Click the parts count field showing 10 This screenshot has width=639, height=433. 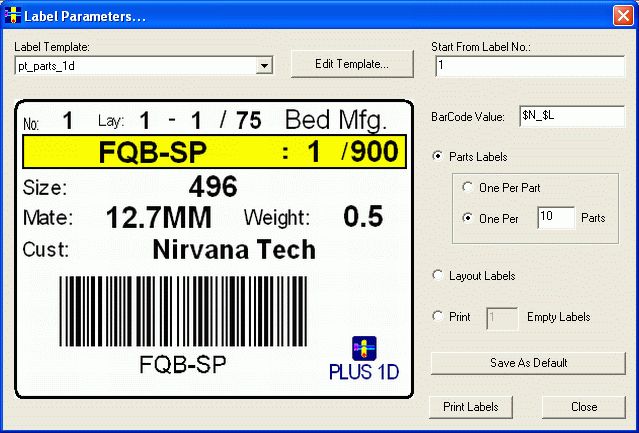tap(556, 218)
